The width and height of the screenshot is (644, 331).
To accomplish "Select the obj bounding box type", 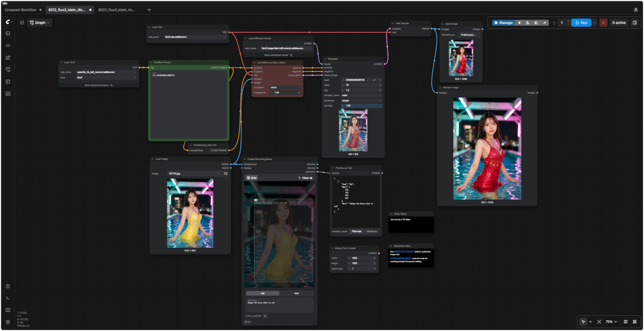I will click(262, 293).
